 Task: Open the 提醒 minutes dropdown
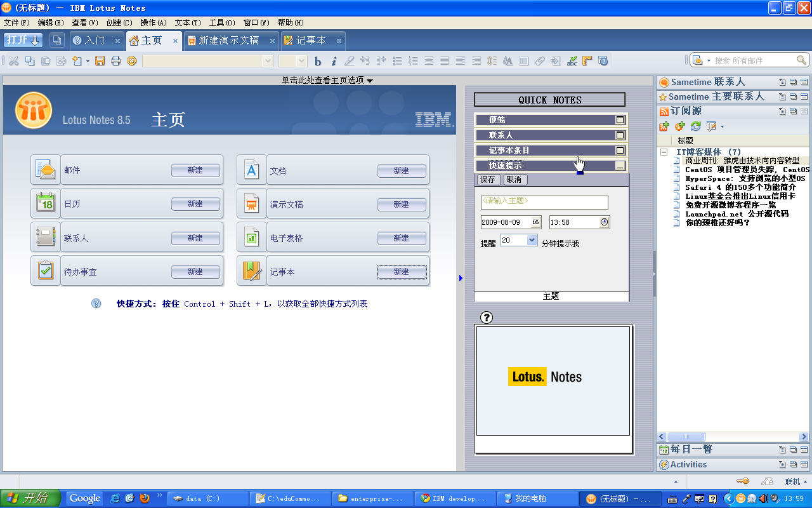(532, 241)
